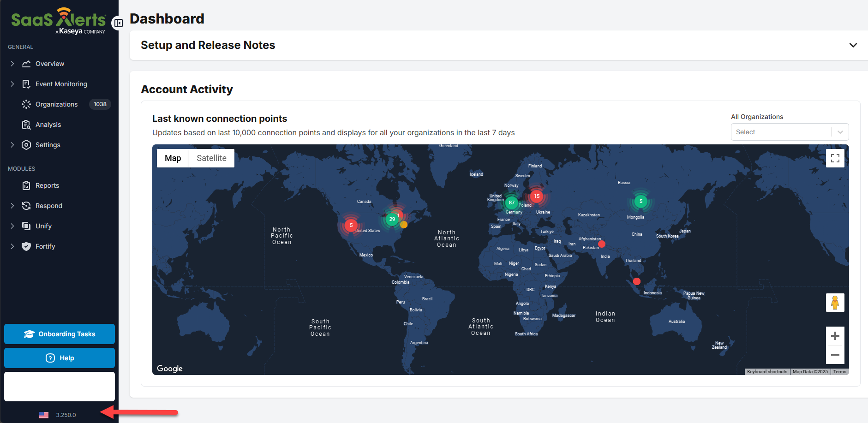Open the Reports module icon
The width and height of the screenshot is (868, 423).
26,185
